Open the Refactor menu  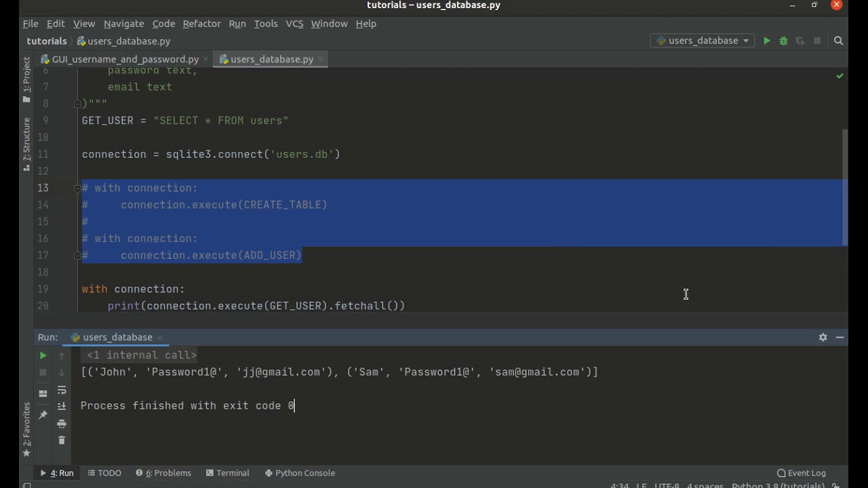[201, 24]
